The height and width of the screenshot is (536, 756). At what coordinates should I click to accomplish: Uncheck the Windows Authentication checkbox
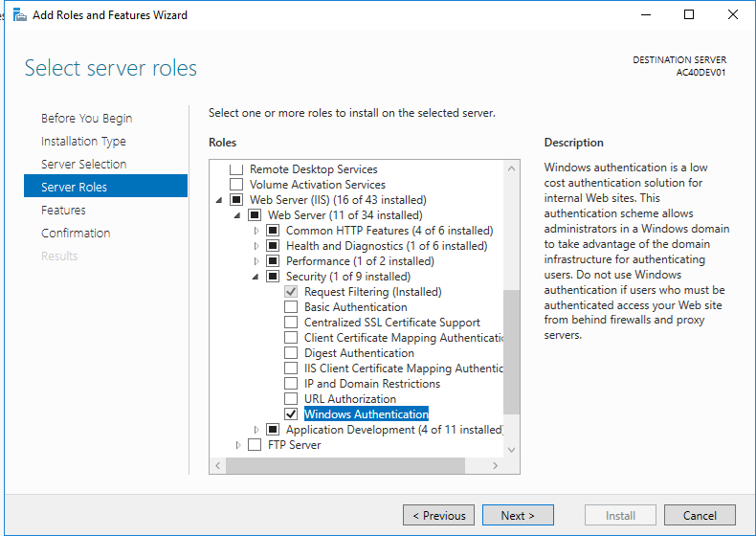291,414
